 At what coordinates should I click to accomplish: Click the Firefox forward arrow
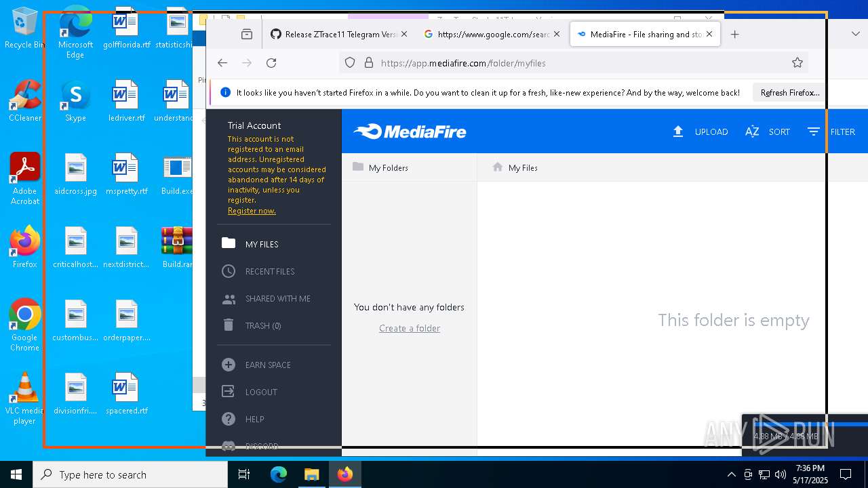pyautogui.click(x=247, y=63)
